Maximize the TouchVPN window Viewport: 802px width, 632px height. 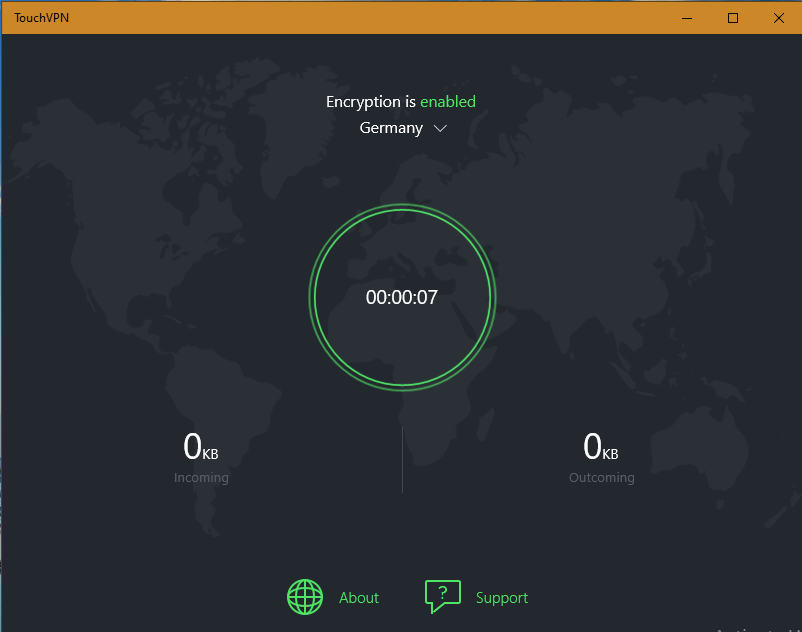(733, 18)
